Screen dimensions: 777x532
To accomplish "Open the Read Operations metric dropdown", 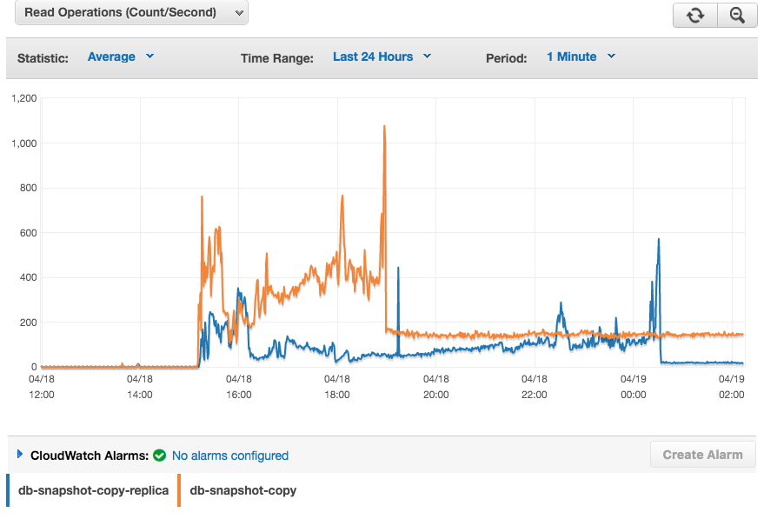I will 131,12.
